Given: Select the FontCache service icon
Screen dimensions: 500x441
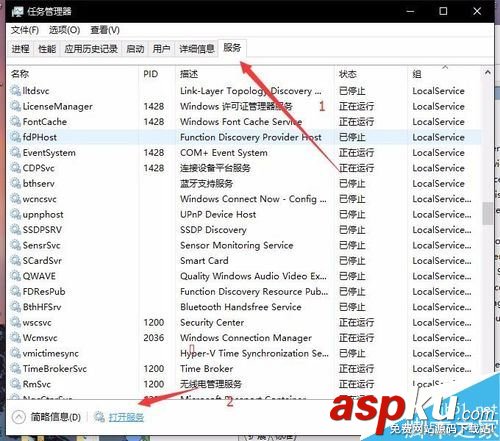Looking at the screenshot, I should (x=16, y=122).
